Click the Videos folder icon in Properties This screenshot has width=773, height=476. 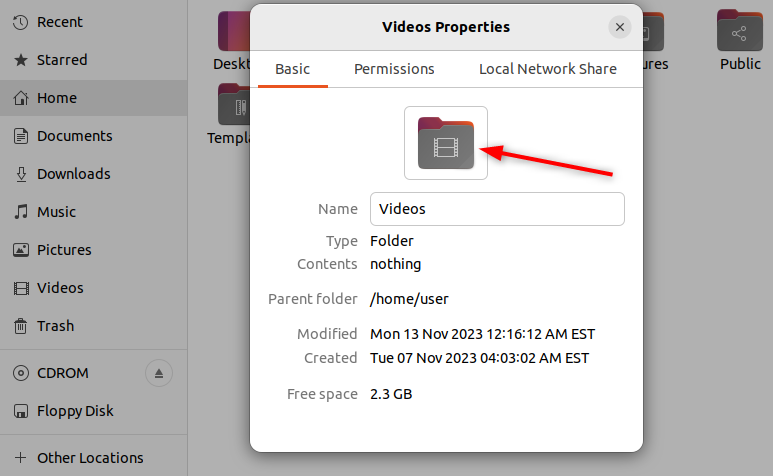(445, 143)
